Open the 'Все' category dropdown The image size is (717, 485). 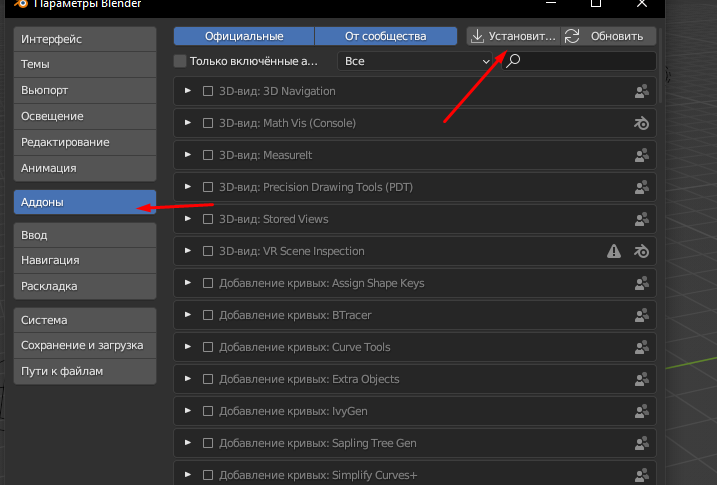click(417, 61)
